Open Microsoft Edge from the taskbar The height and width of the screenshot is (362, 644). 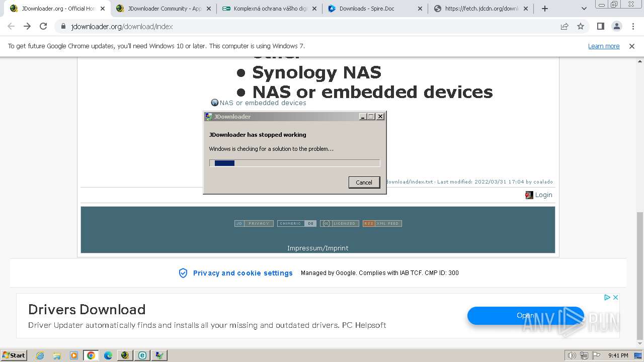(x=108, y=355)
